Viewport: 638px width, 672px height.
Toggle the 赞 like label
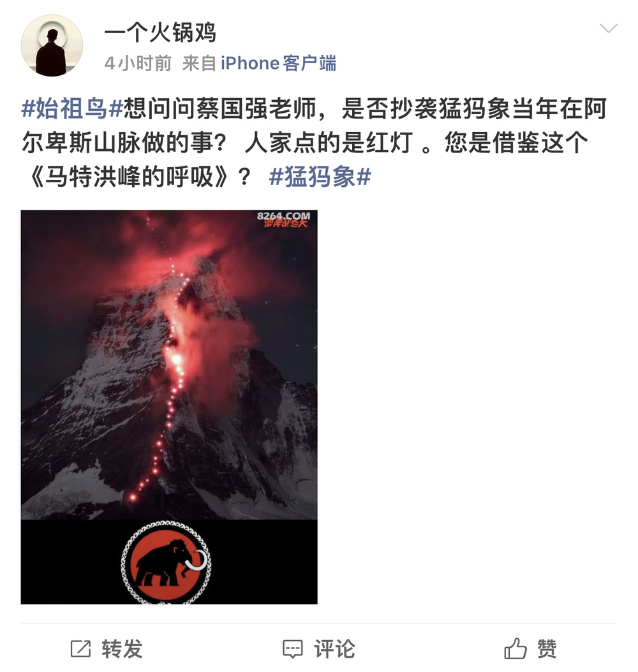coord(547,648)
